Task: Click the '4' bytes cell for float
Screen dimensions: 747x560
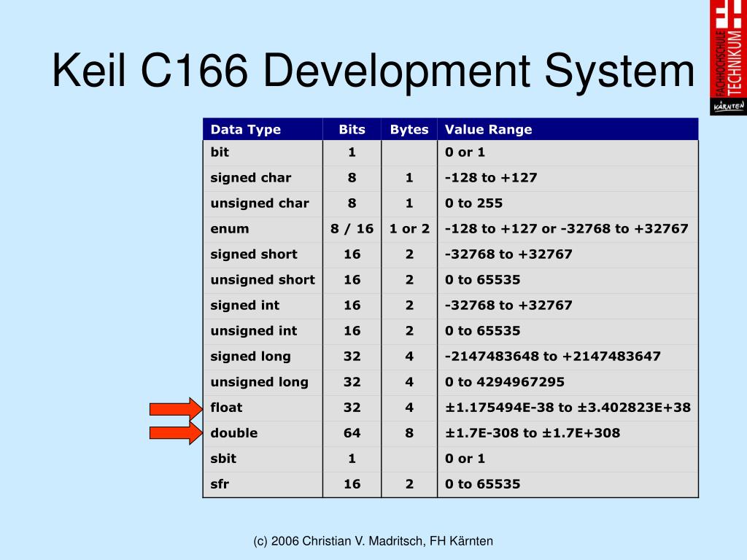Action: click(x=409, y=408)
